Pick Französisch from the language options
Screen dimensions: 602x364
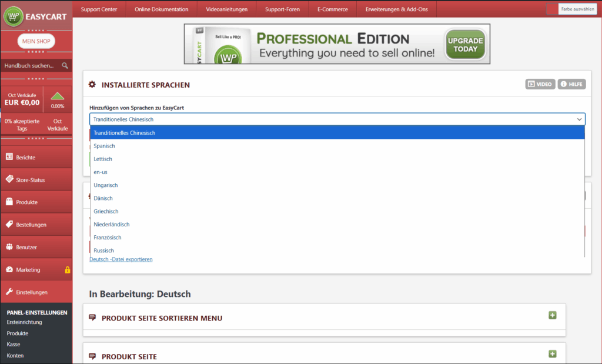[x=107, y=238]
